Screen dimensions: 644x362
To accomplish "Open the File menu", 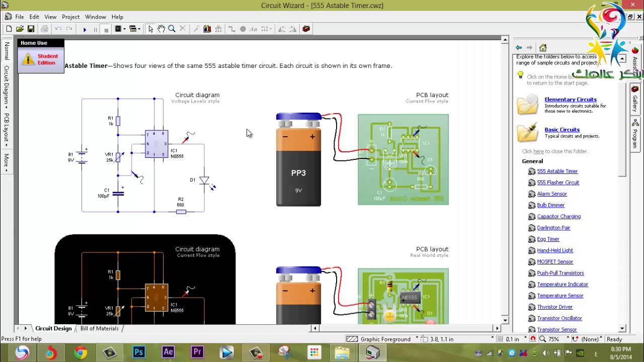I will coord(19,17).
